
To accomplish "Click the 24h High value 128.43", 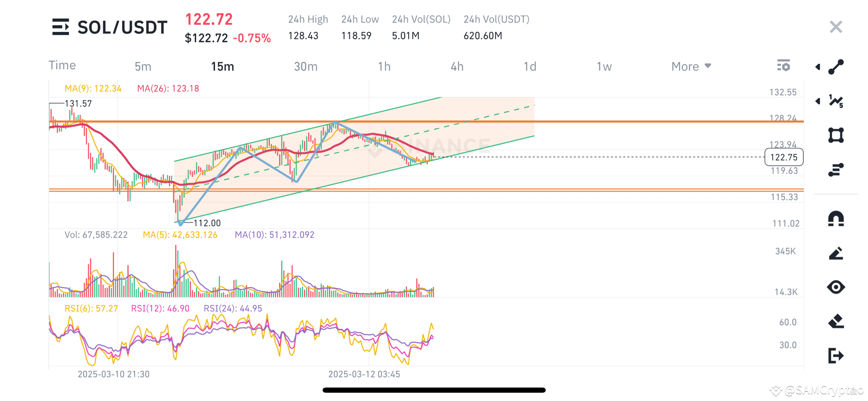I will point(303,36).
